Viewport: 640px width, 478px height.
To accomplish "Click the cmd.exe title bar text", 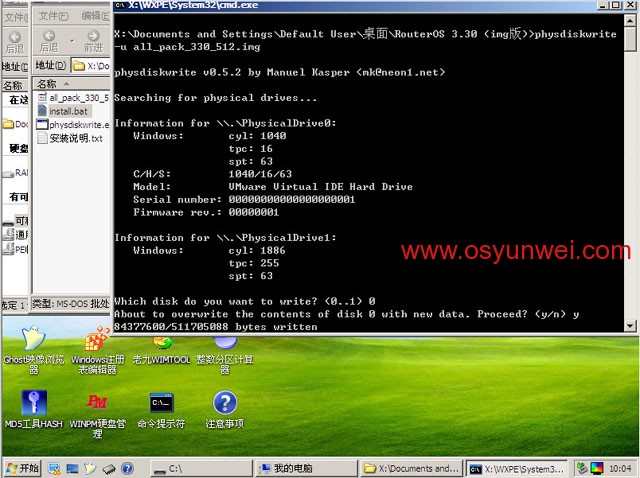I will 193,5.
